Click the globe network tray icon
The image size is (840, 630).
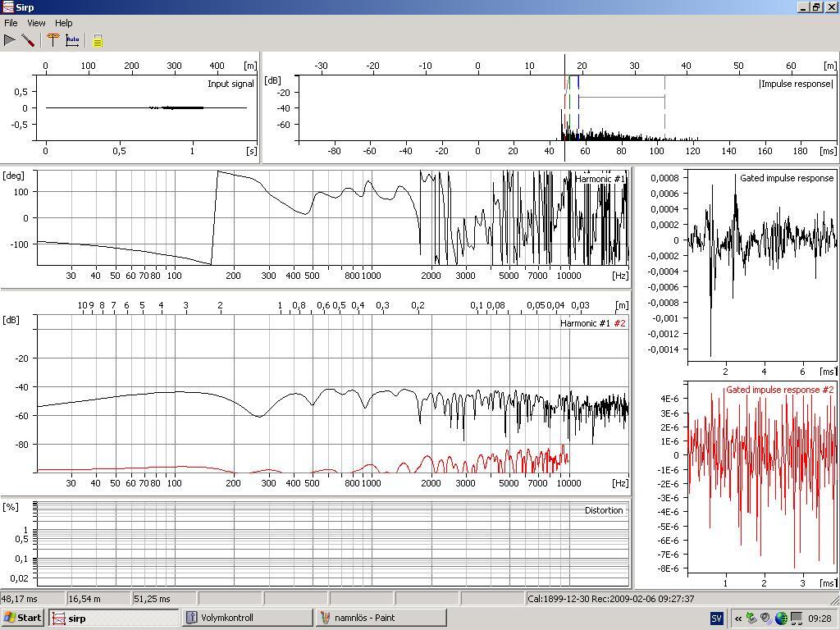pos(781,618)
